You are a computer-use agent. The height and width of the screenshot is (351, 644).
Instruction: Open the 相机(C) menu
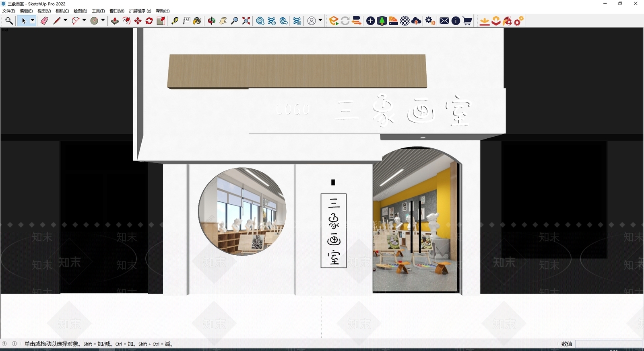[x=62, y=11]
